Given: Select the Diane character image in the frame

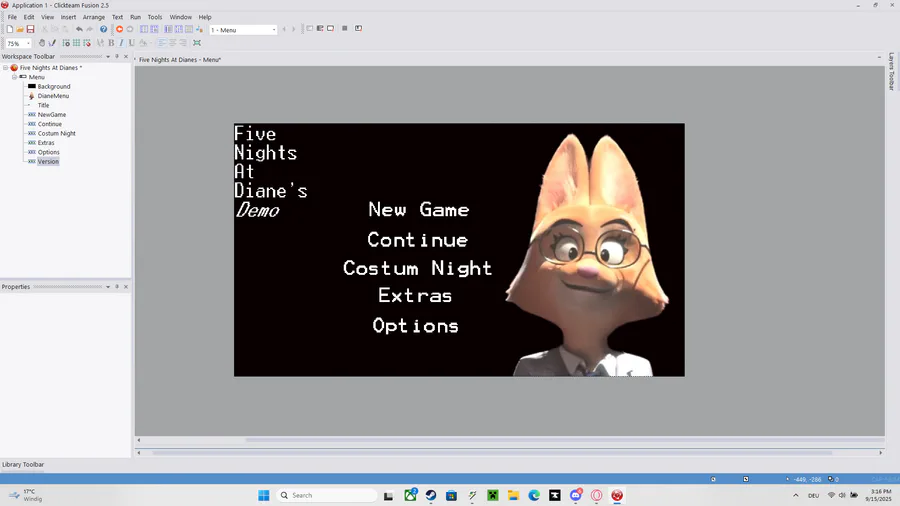Looking at the screenshot, I should 588,255.
